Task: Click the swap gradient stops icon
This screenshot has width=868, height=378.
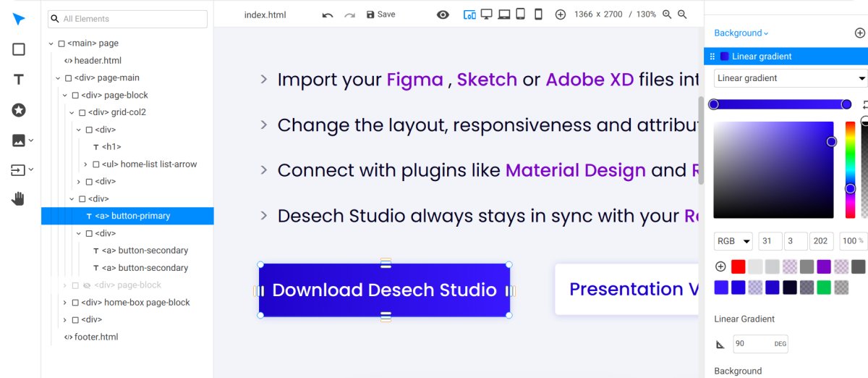Action: [x=865, y=105]
